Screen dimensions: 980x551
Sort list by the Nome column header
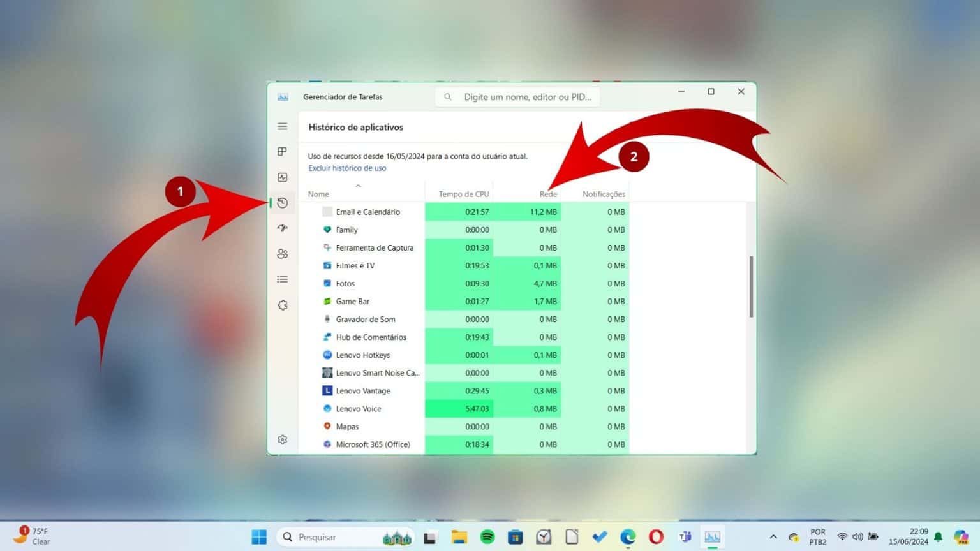click(x=318, y=194)
